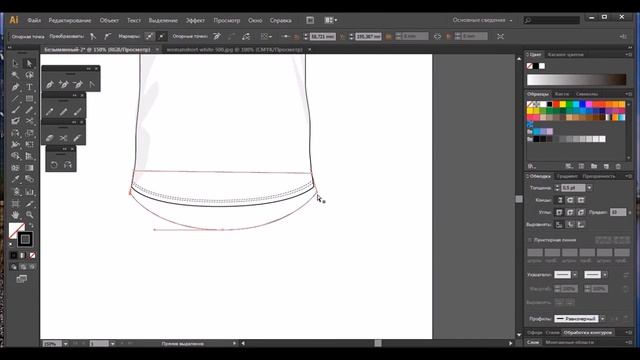Screen dimensions: 640x360
Task: Choose Convert Anchor Point tool in the floating panel
Action: point(92,84)
